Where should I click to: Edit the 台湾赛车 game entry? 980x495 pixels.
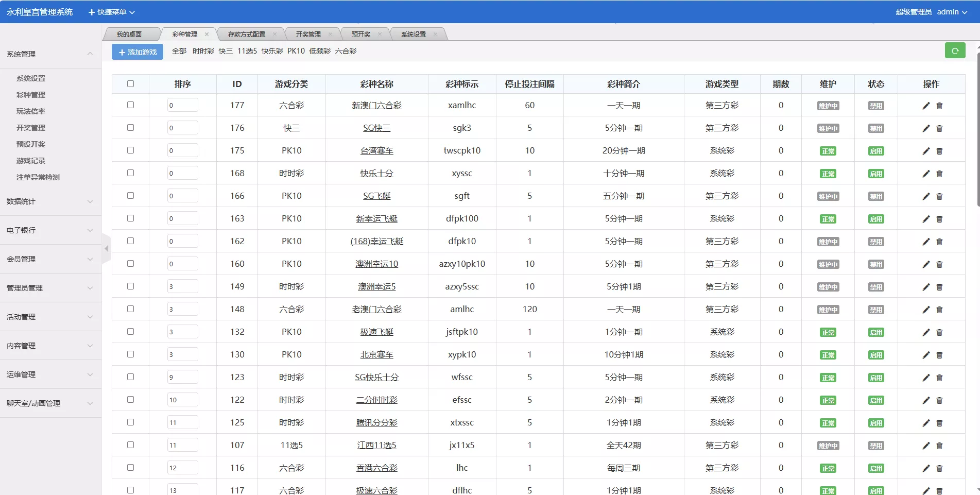click(x=926, y=151)
